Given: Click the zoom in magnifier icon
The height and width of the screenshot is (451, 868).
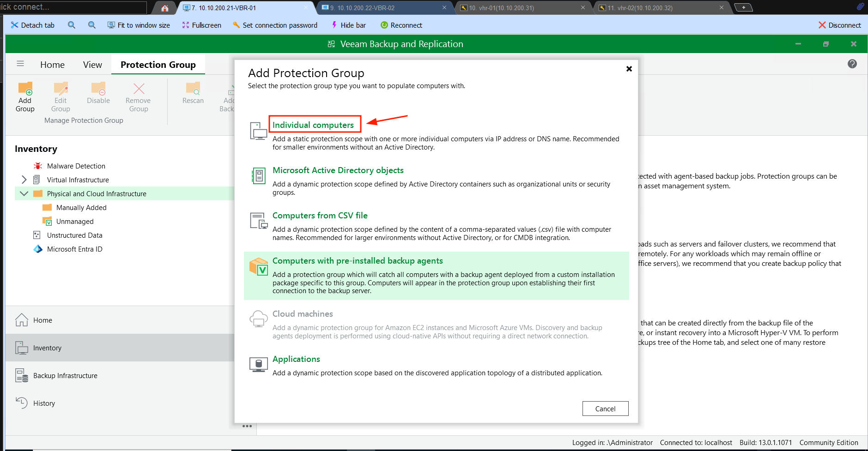Looking at the screenshot, I should click(72, 25).
